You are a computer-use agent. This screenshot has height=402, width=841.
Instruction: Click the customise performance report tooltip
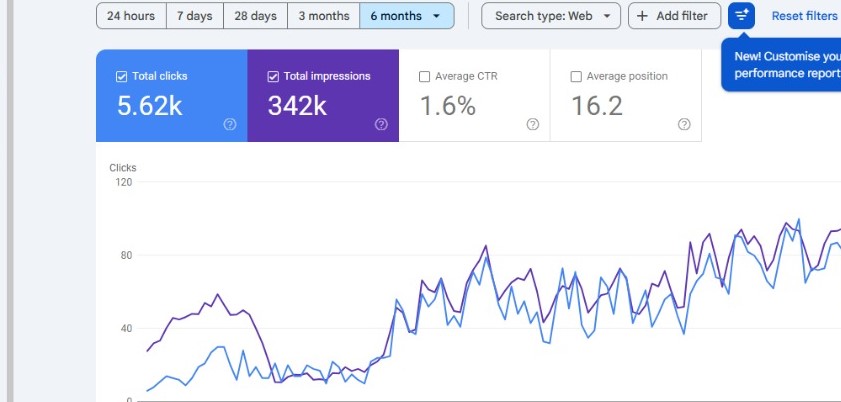[x=781, y=65]
